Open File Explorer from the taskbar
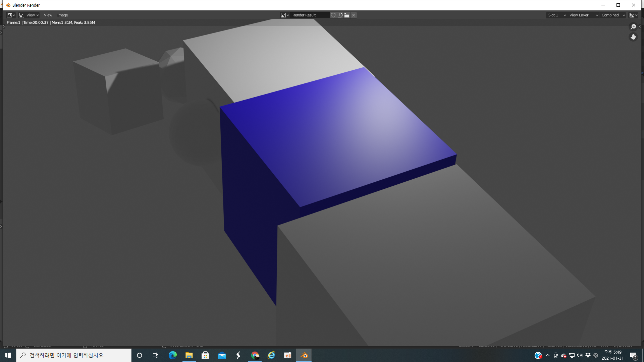Viewport: 644px width, 362px height. [x=189, y=355]
